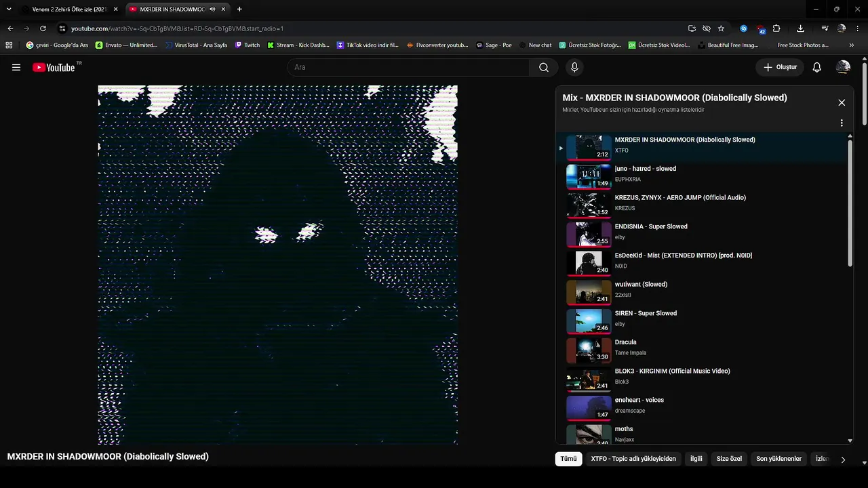
Task: Click the browser address bar URL
Action: click(x=177, y=28)
